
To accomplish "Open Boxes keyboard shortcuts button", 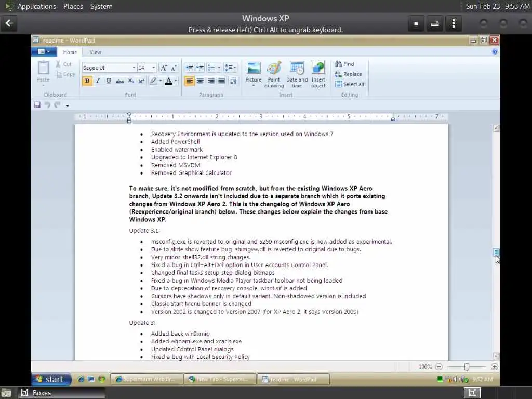I will pyautogui.click(x=435, y=24).
